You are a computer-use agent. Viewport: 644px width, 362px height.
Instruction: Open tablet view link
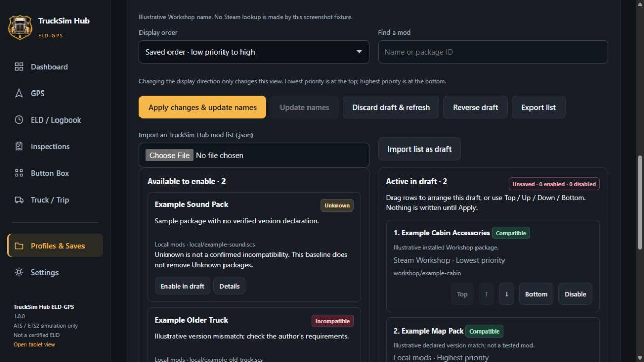(35, 345)
